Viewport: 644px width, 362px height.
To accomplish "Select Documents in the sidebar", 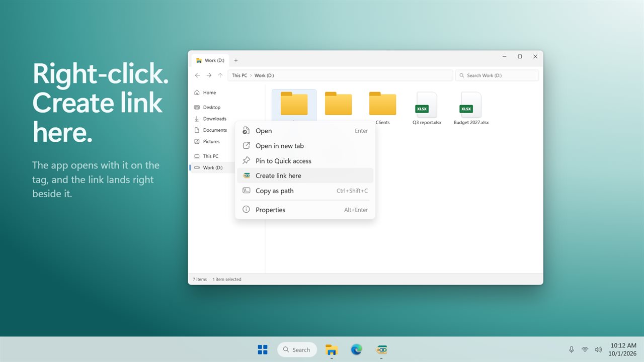I will (215, 130).
